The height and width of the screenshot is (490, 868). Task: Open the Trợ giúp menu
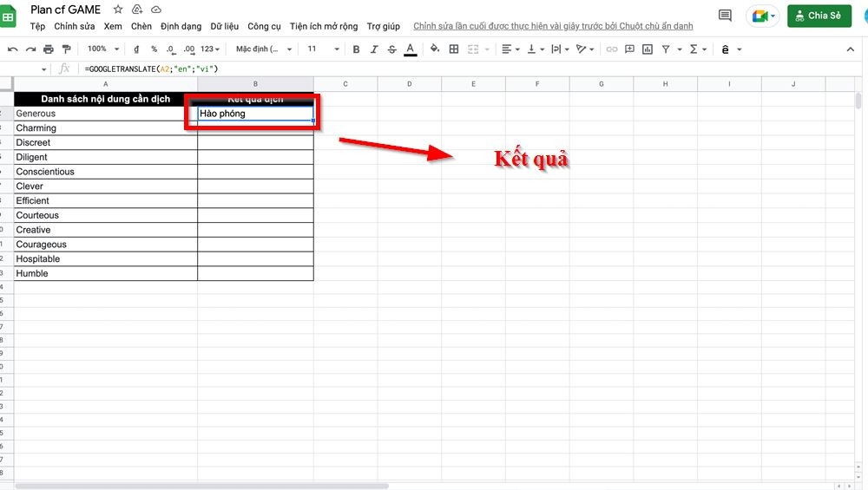pyautogui.click(x=383, y=26)
